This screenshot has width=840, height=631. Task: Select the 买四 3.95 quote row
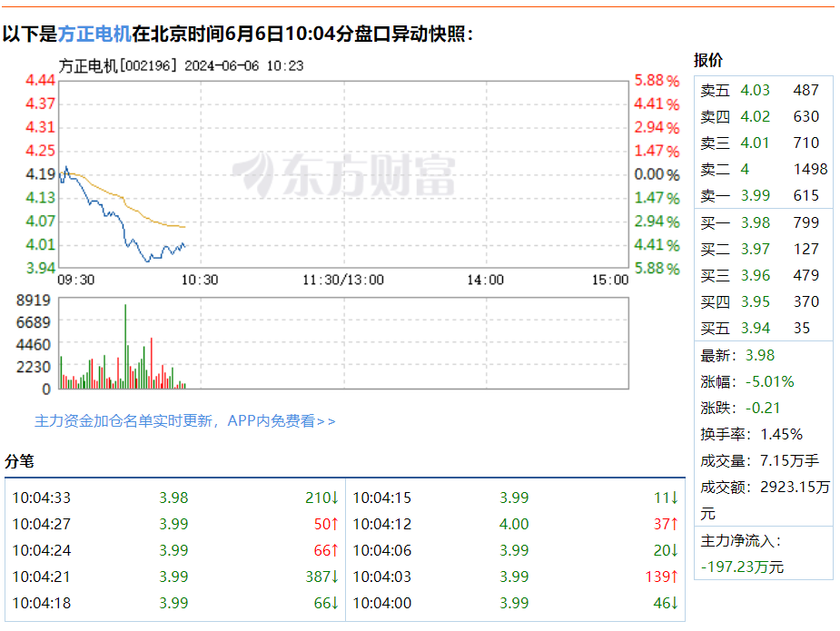pyautogui.click(x=763, y=301)
